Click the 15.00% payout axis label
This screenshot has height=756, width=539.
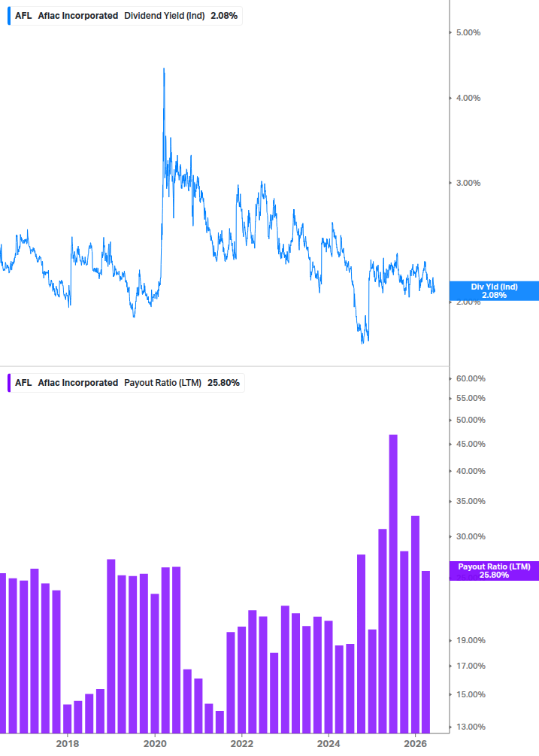point(471,695)
